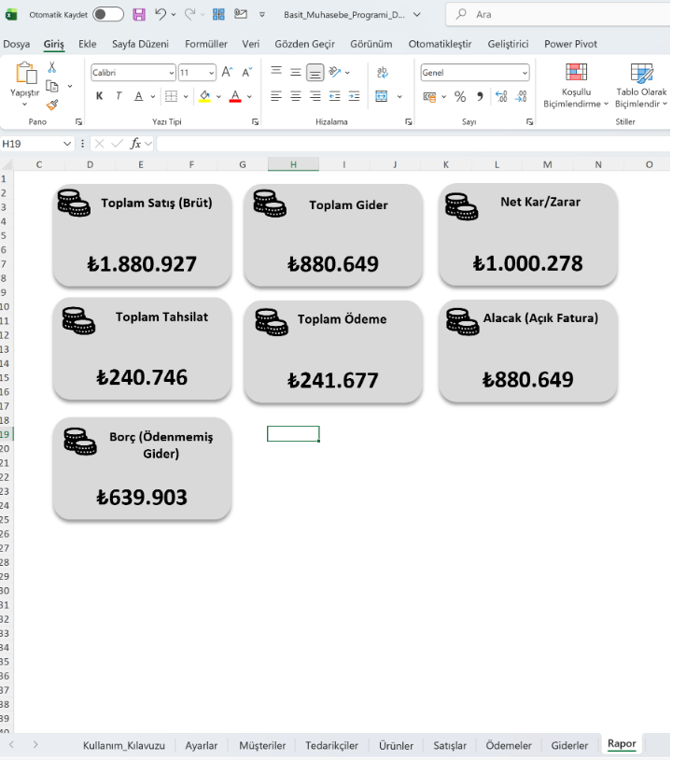
Task: Click the H19 name box
Action: 36,144
